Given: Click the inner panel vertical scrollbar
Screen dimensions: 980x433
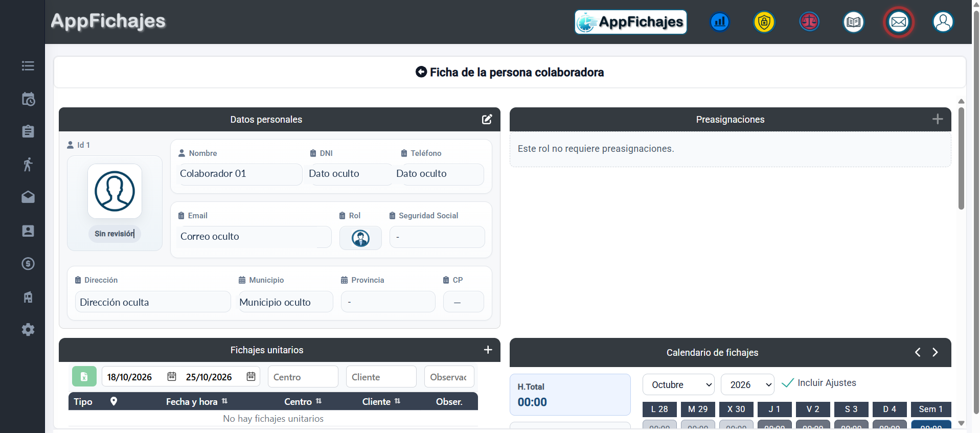Looking at the screenshot, I should click(x=961, y=158).
